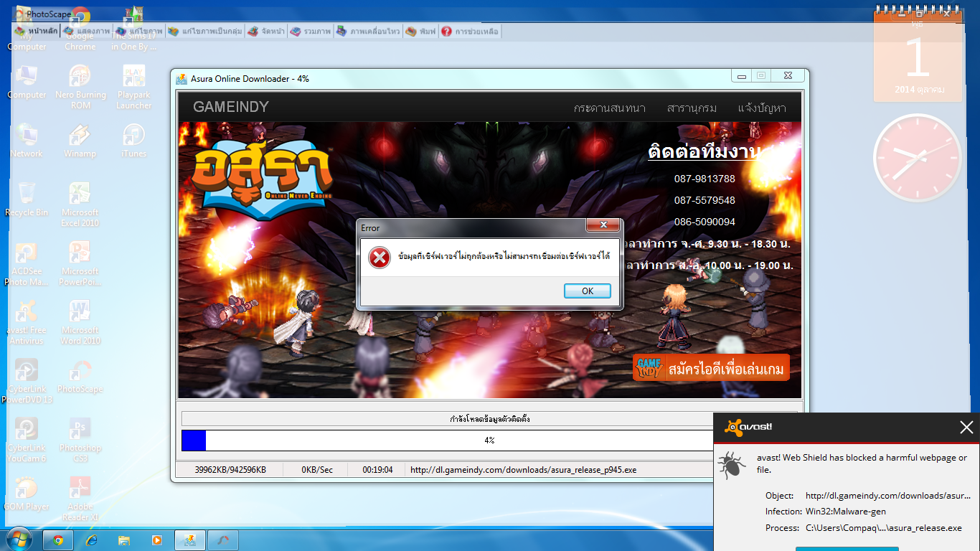Open PhotoScape พิมพ์ tab
The width and height of the screenshot is (980, 551).
(420, 32)
